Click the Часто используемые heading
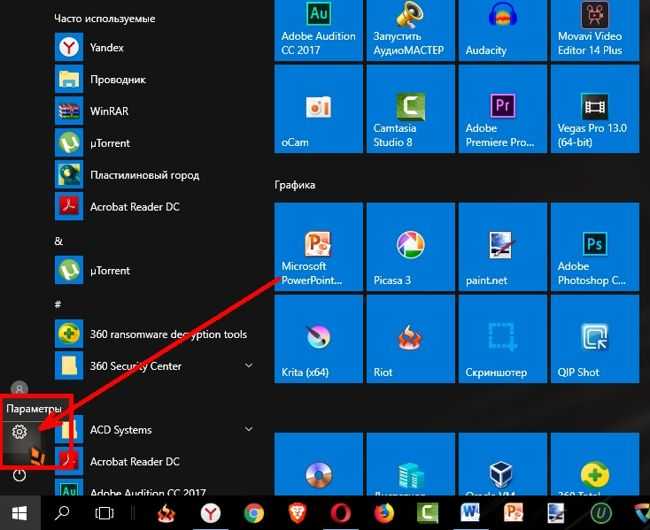The height and width of the screenshot is (530, 650). click(x=104, y=18)
